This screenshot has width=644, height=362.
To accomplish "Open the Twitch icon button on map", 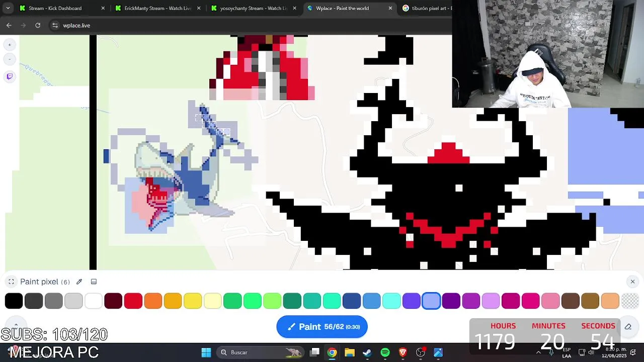I will point(10,76).
